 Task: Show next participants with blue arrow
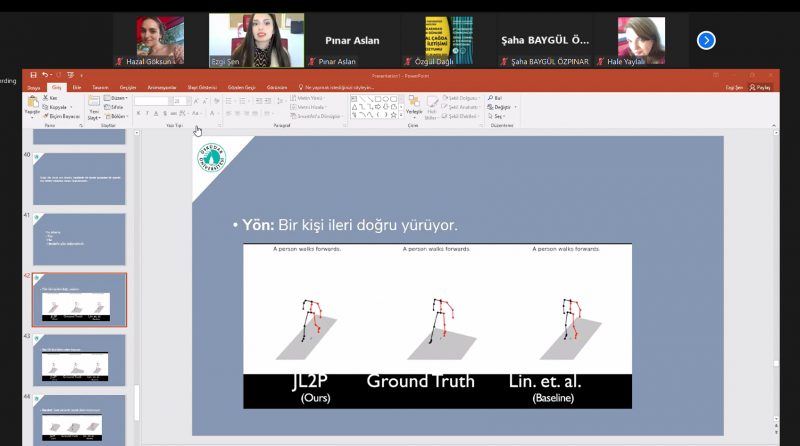pos(706,40)
